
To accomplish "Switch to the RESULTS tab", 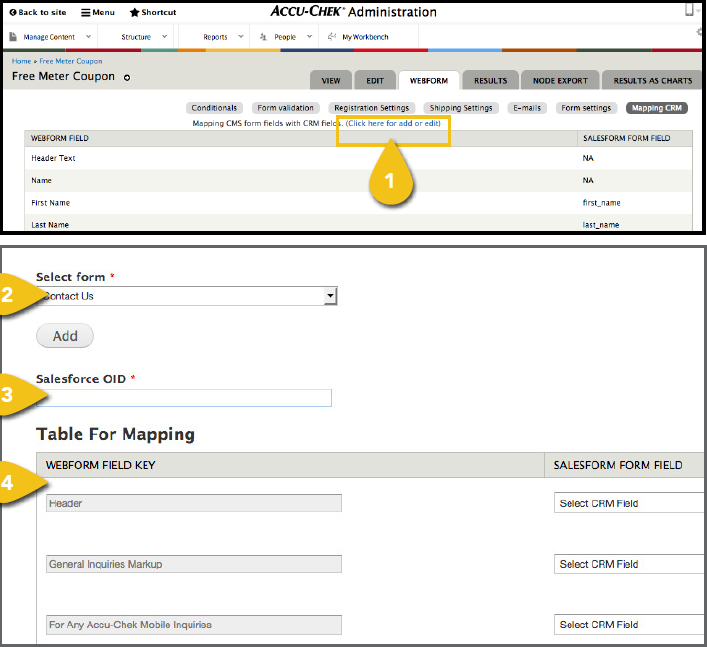I will [x=491, y=81].
